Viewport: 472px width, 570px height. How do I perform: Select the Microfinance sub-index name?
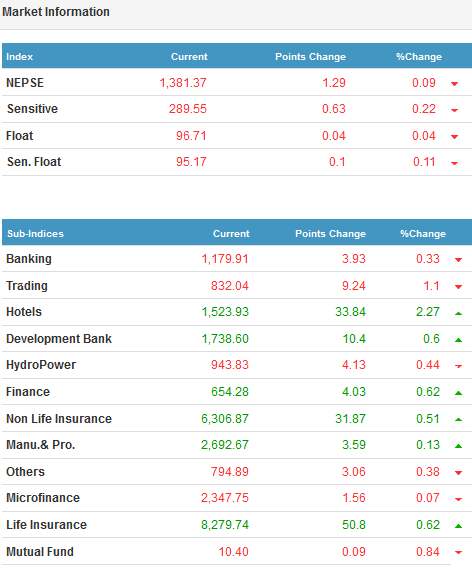coord(43,498)
